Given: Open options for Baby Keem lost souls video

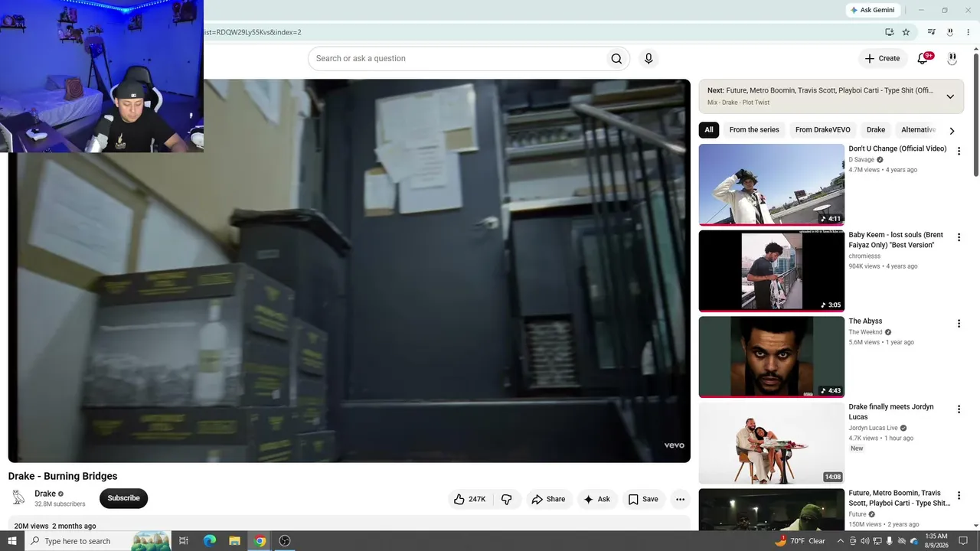Looking at the screenshot, I should (x=959, y=237).
